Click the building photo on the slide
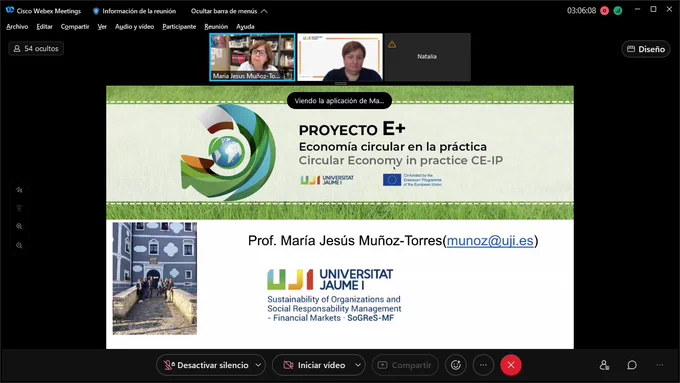Viewport: 680px width, 383px height. 155,278
